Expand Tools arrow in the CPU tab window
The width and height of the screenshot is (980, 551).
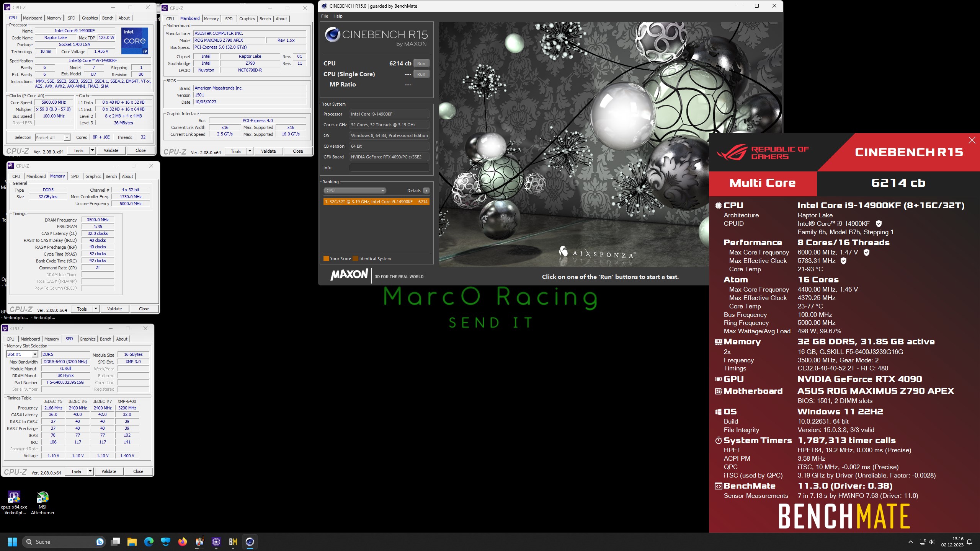92,150
